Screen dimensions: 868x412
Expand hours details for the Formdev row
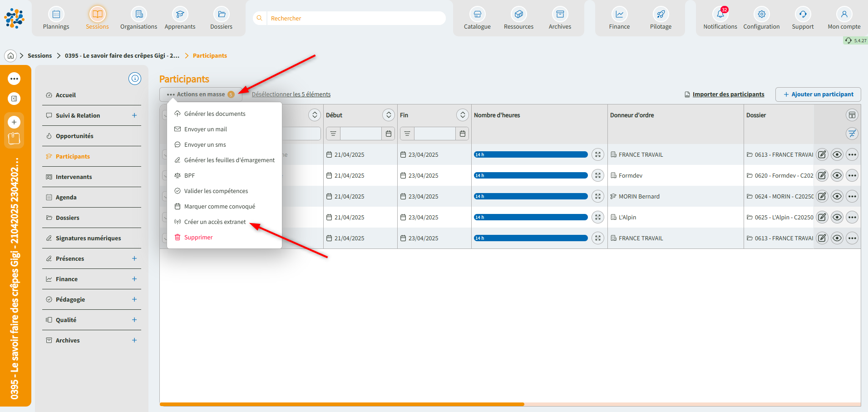(x=598, y=176)
